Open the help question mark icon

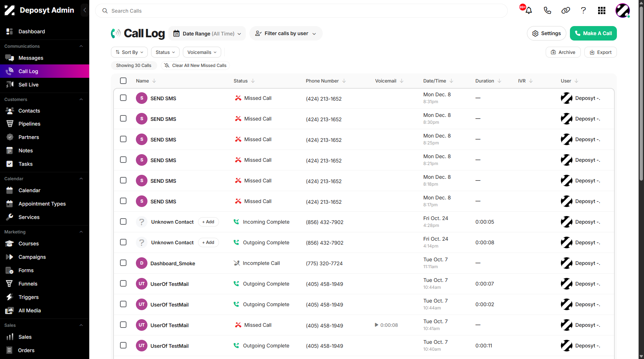583,10
